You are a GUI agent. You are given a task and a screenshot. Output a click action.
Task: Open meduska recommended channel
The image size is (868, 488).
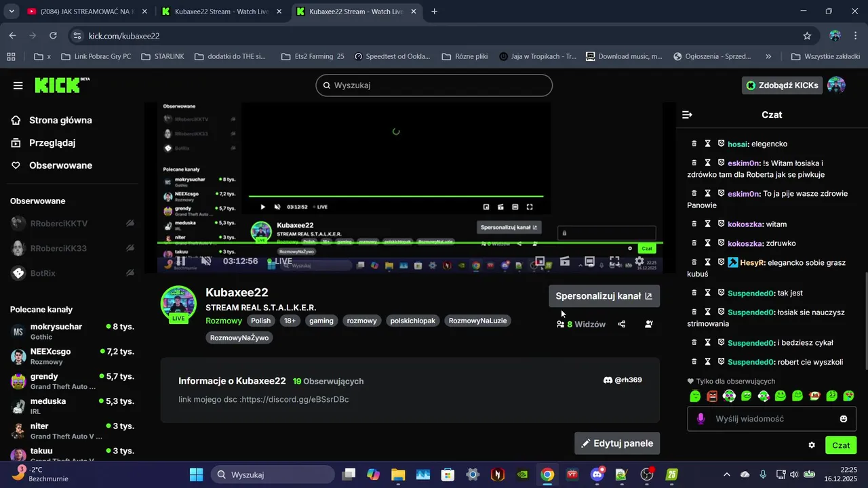point(72,406)
